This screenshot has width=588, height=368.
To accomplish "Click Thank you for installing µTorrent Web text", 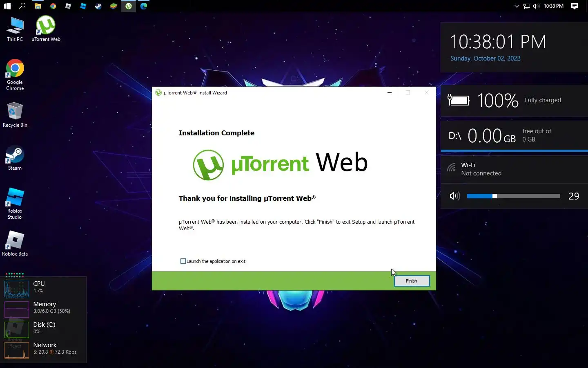I will pos(247,198).
